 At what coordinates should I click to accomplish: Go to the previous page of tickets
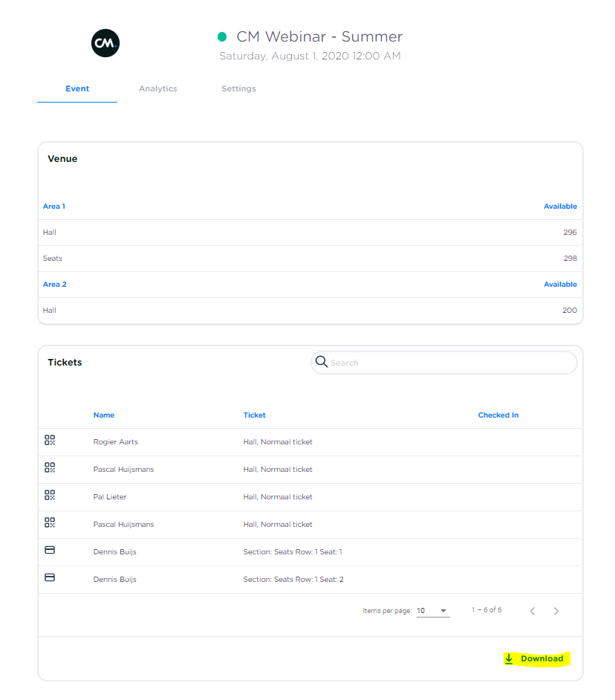tap(533, 611)
